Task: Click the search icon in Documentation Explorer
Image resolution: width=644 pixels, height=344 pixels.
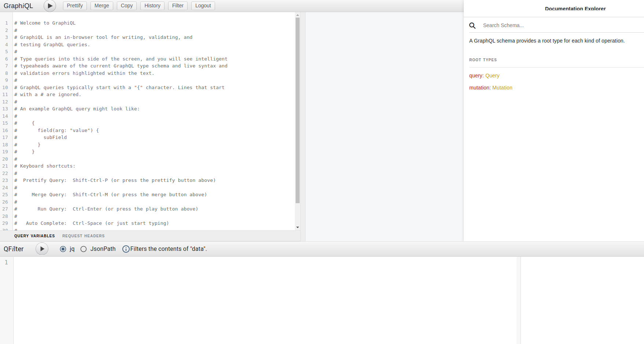Action: (473, 25)
